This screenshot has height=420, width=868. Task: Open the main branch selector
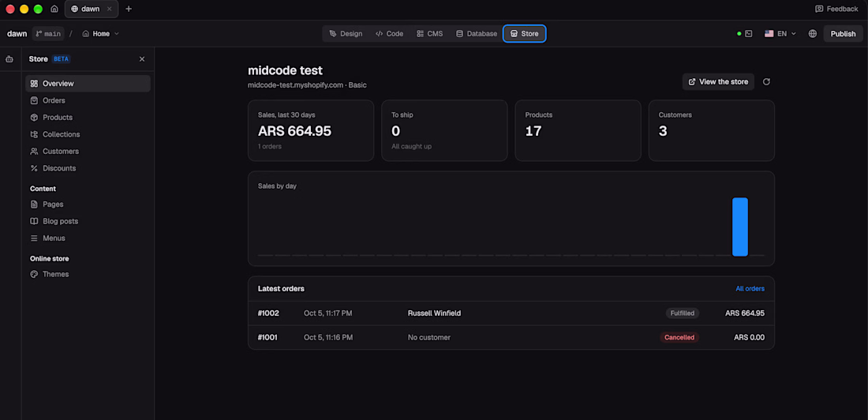tap(48, 34)
